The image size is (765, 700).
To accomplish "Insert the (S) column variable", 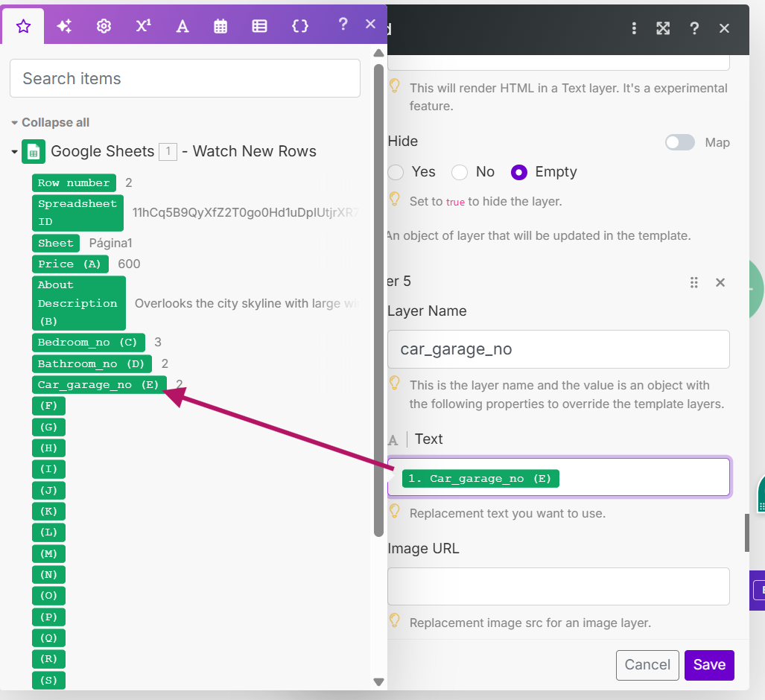I will (48, 680).
